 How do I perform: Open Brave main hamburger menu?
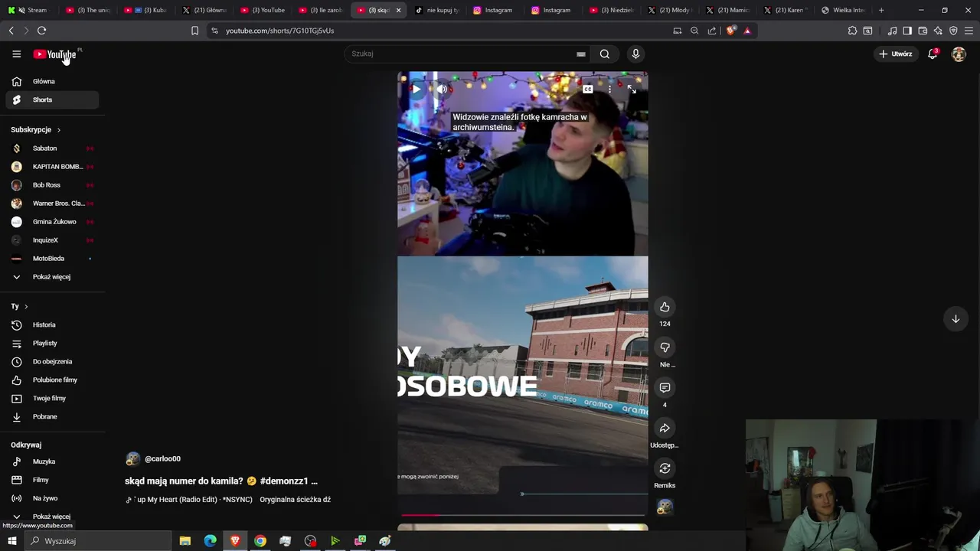(969, 31)
